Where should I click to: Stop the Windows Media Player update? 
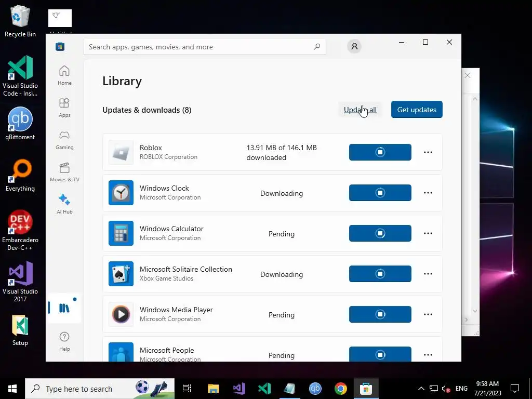tap(380, 314)
